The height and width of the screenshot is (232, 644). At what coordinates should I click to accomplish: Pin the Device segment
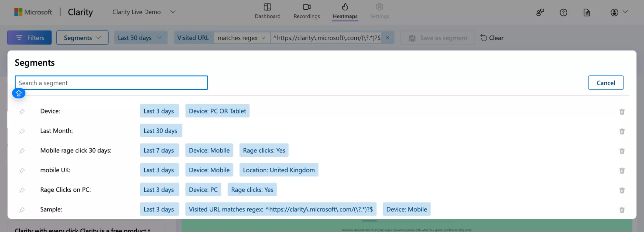(22, 112)
